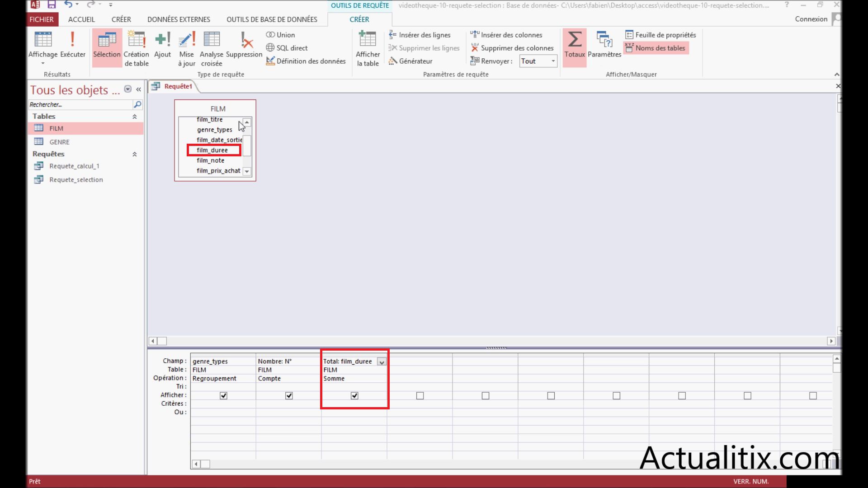This screenshot has height=488, width=868.
Task: Collapse navigation pane with double chevron
Action: [x=138, y=89]
